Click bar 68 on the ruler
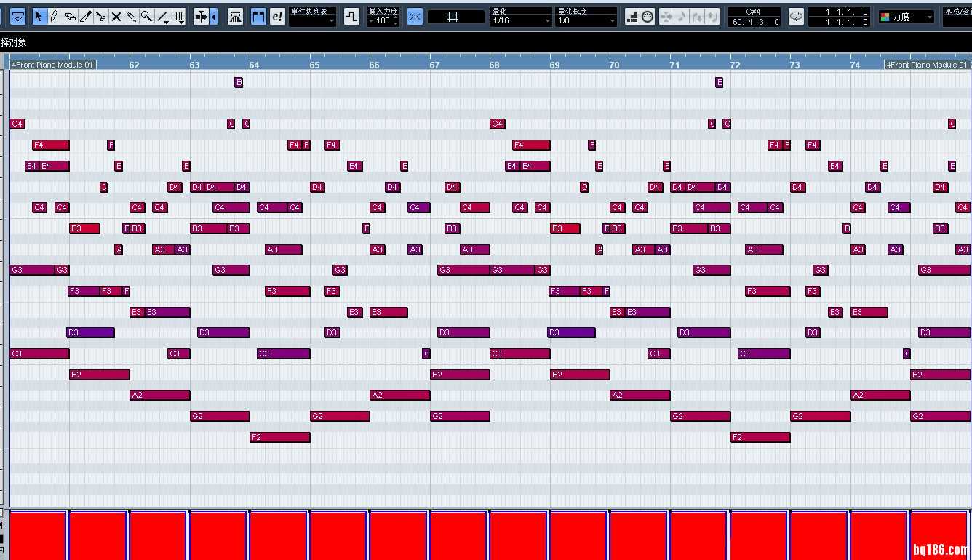972x560 pixels. pyautogui.click(x=494, y=65)
